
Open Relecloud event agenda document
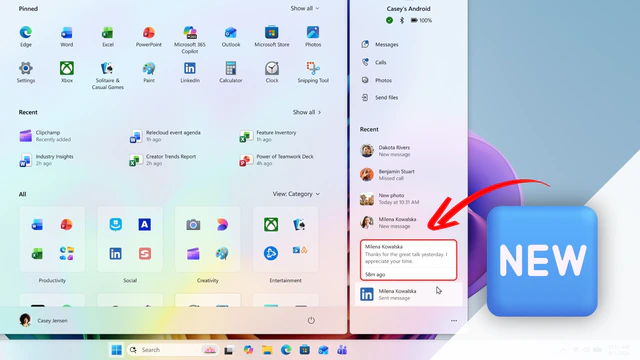[165, 136]
